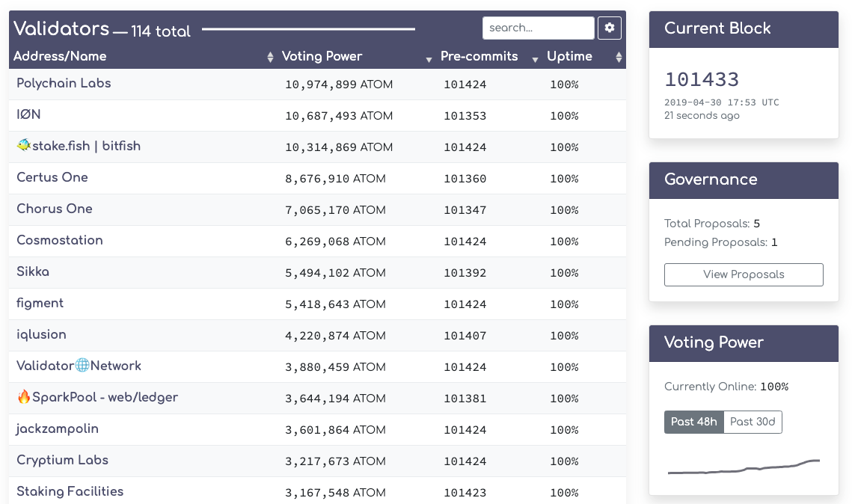Image resolution: width=852 pixels, height=504 pixels.
Task: Click 3,644,194 ATOM voting power cell
Action: (335, 399)
